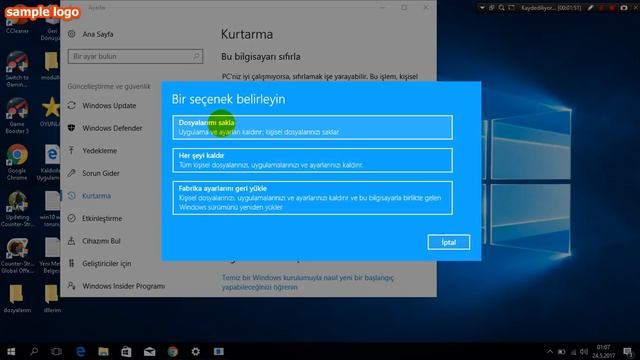Launch Microsoft Edge from taskbar
The width and height of the screenshot is (640, 360).
tap(80, 351)
